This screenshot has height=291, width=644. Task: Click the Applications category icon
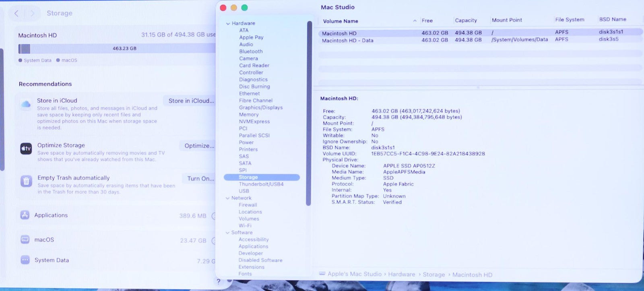coord(25,215)
